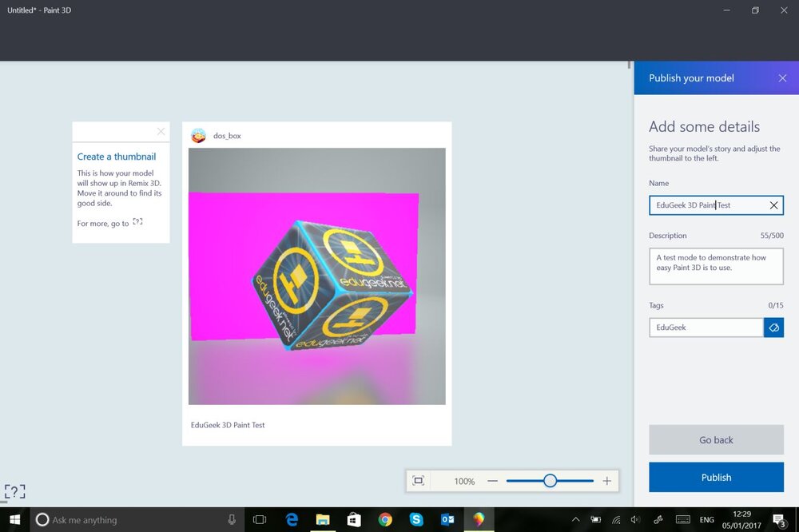Open File Explorer from taskbar
Screen dimensions: 799x532
click(x=323, y=520)
